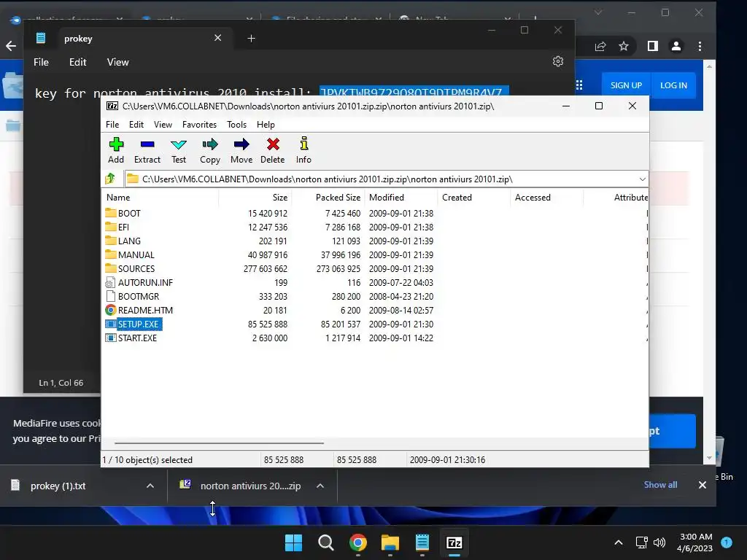This screenshot has width=747, height=560.
Task: Click Show all downloads link
Action: tap(660, 485)
